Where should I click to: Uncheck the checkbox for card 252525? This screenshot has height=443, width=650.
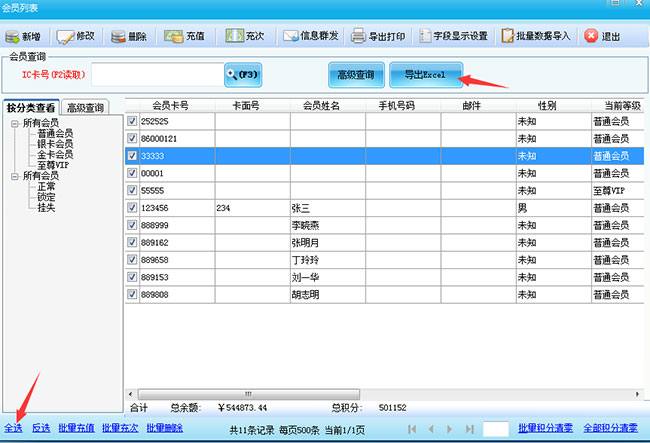tap(133, 121)
